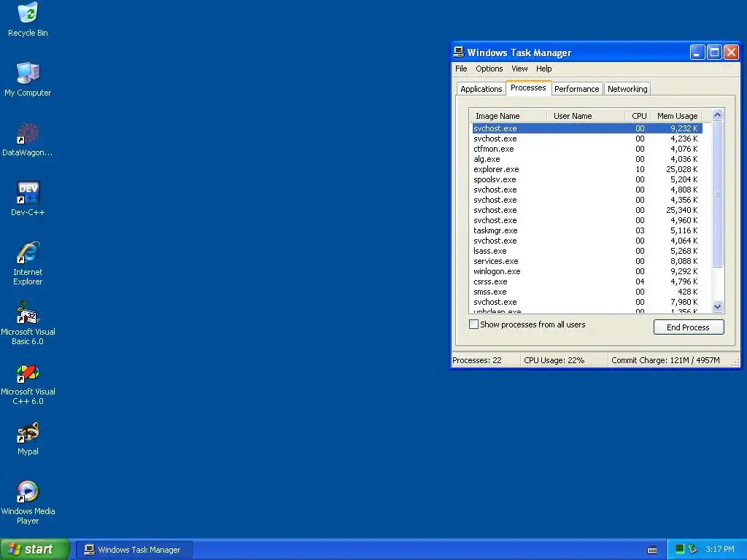This screenshot has height=560, width=747.
Task: Click the 428 K memory value
Action: (687, 292)
